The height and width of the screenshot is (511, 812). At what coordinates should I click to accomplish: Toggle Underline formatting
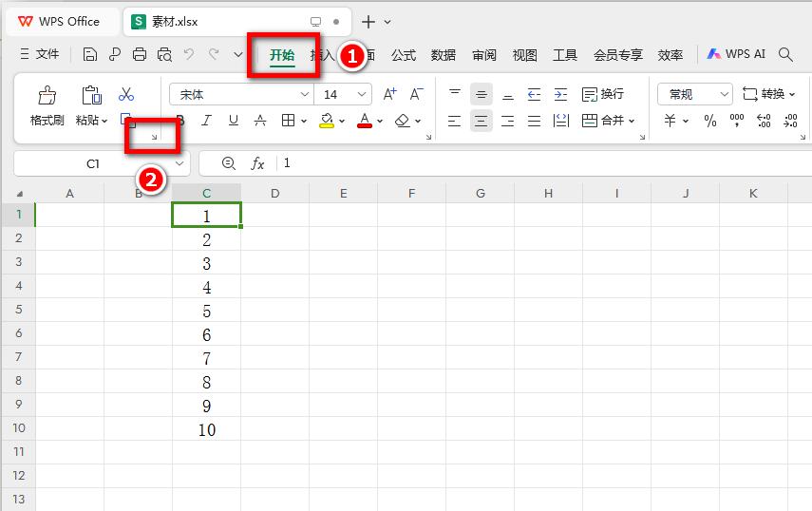pyautogui.click(x=234, y=121)
